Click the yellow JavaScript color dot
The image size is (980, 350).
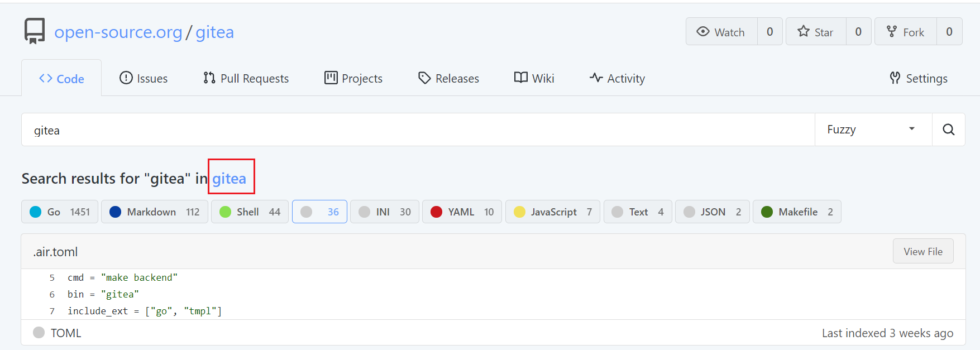click(519, 212)
